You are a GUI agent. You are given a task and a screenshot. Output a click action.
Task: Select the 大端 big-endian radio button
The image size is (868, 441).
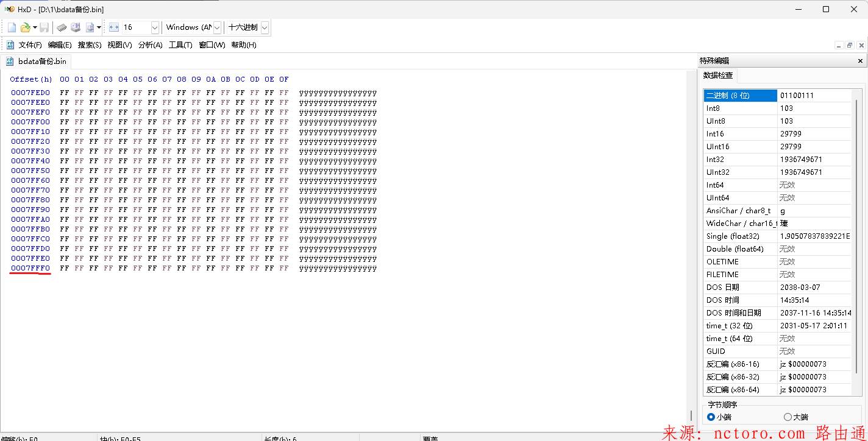pos(788,417)
